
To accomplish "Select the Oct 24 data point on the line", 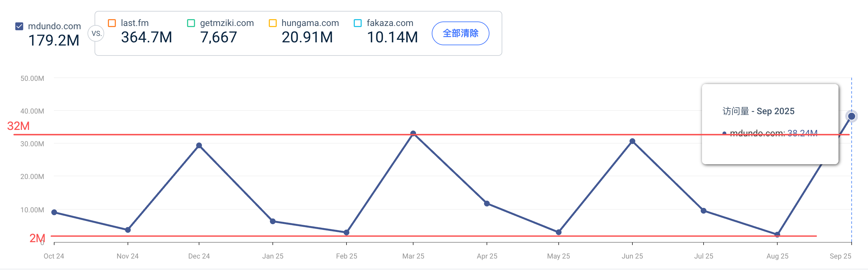I will (x=54, y=212).
